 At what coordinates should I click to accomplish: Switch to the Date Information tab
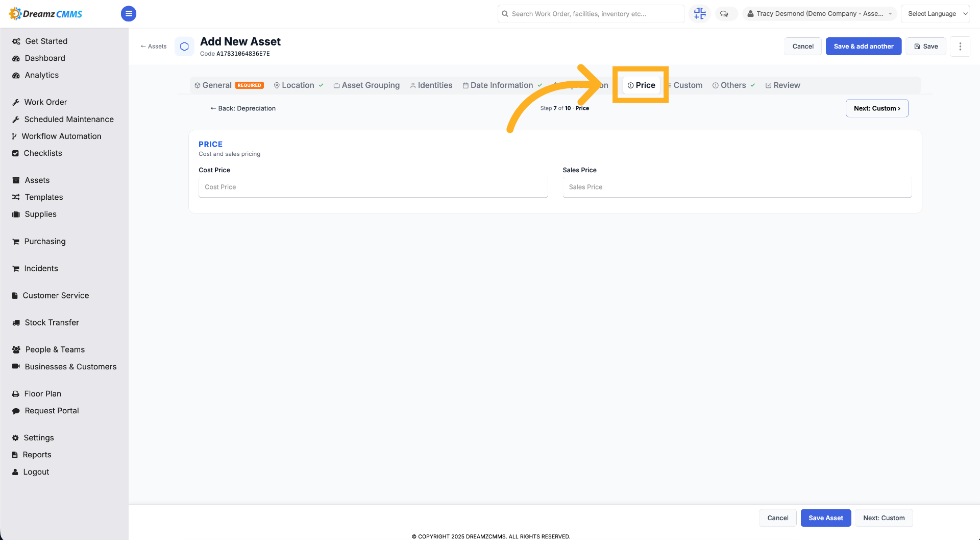click(x=502, y=85)
